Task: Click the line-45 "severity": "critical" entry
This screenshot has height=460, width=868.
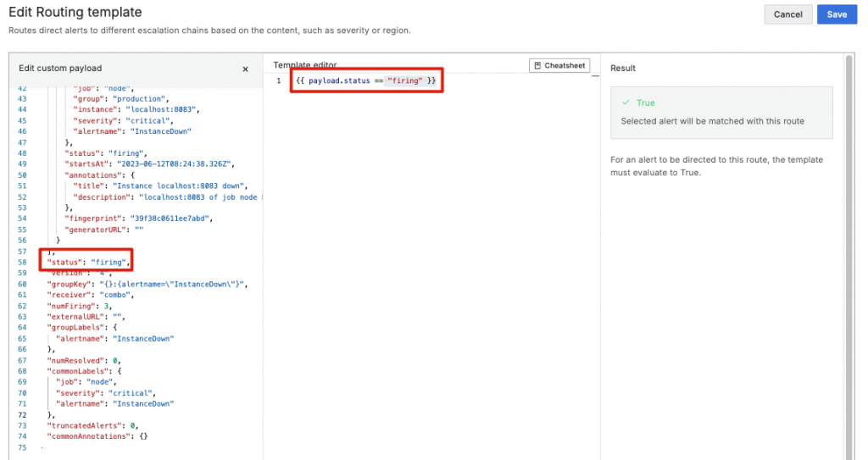Action: [x=122, y=120]
